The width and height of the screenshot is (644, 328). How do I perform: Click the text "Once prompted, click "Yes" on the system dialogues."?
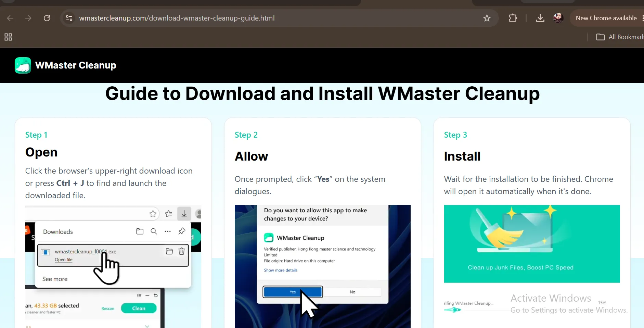[310, 185]
